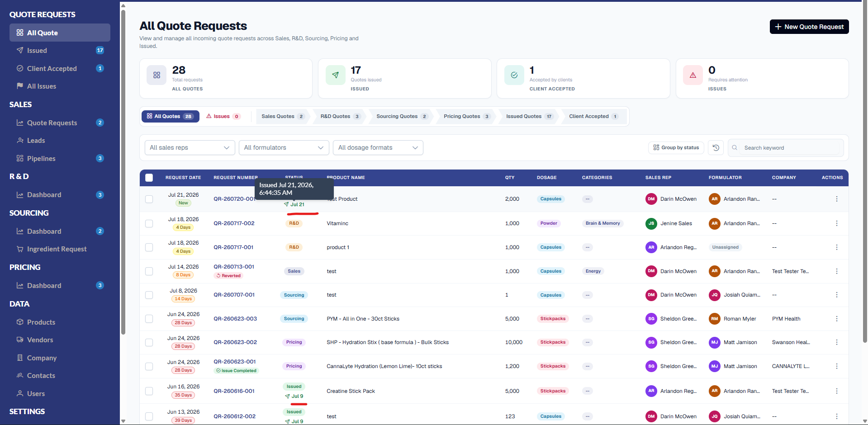Open actions menu for Vitaminc row
868x425 pixels.
(837, 223)
